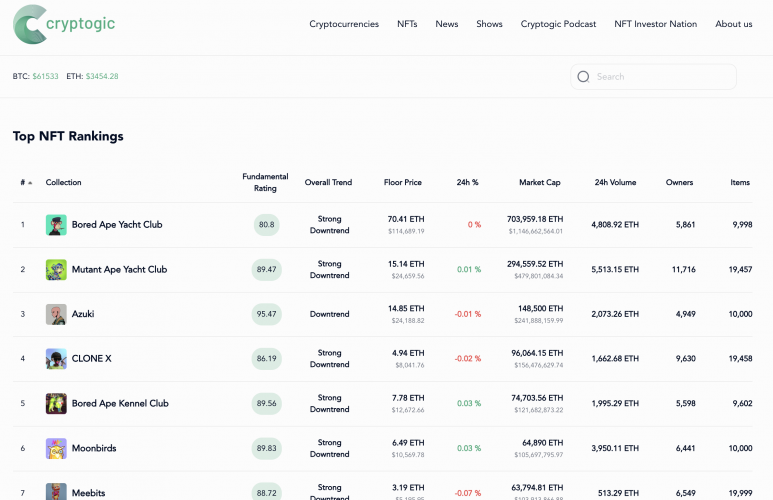Open NFT Investor Nation page
Viewport: 773px width, 500px height.
[x=655, y=24]
